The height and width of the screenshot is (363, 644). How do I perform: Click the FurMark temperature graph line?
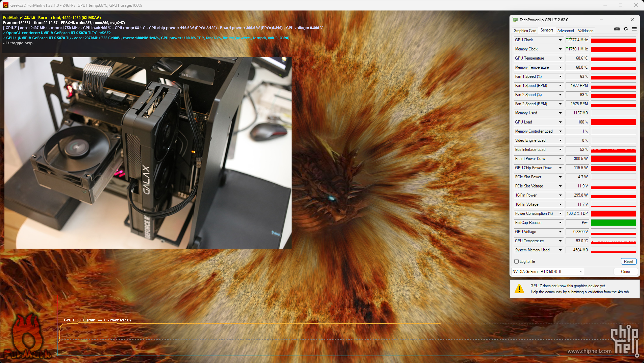[x=250, y=324]
